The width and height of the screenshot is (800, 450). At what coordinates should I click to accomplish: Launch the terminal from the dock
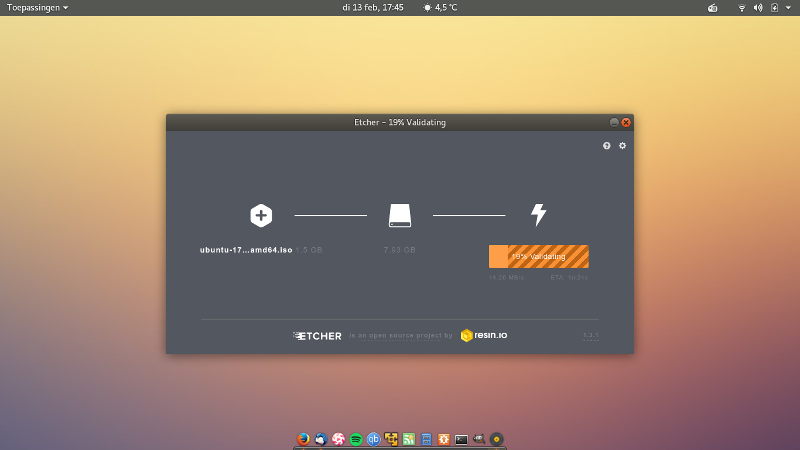pos(461,439)
